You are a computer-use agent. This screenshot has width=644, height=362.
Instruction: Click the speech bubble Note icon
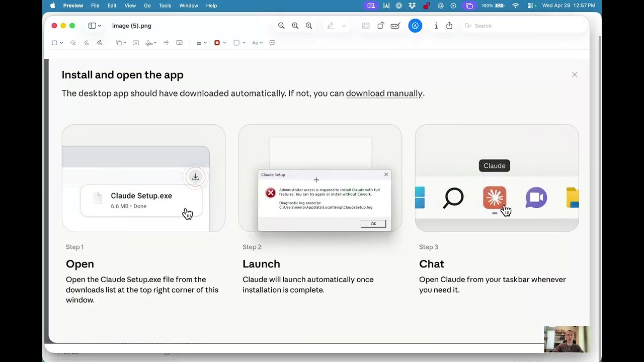click(272, 43)
